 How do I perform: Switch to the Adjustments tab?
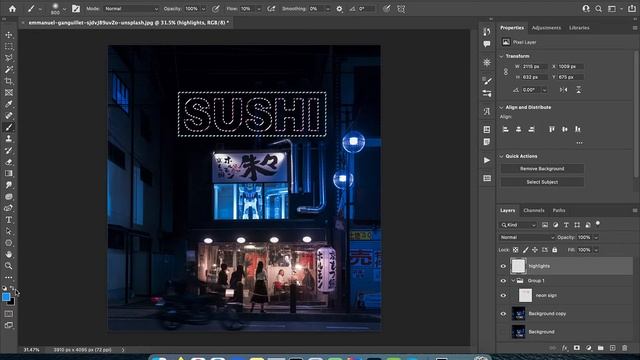click(x=546, y=28)
